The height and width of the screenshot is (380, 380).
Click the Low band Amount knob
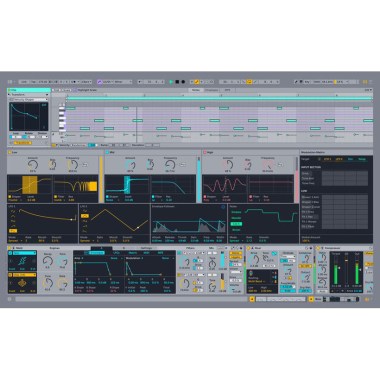[x=33, y=165]
